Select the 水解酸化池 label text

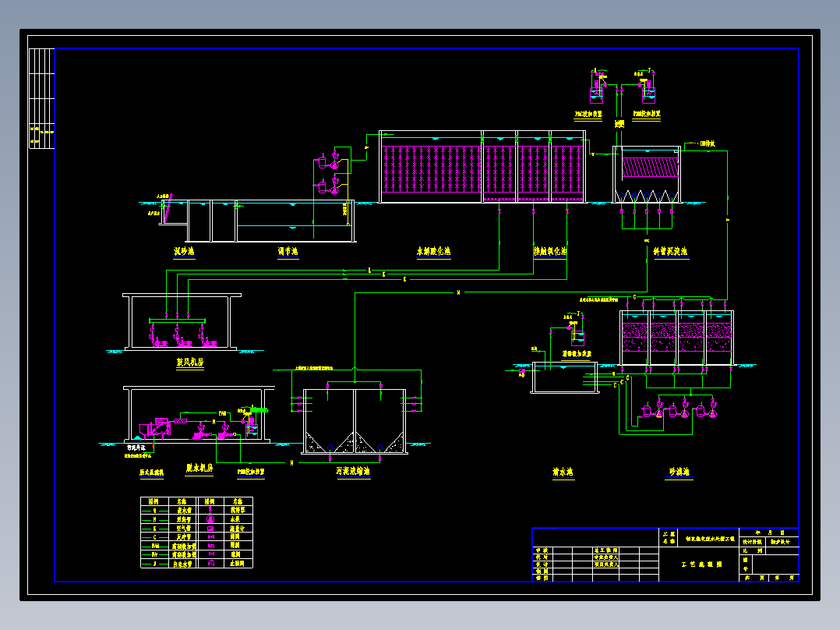coord(433,252)
